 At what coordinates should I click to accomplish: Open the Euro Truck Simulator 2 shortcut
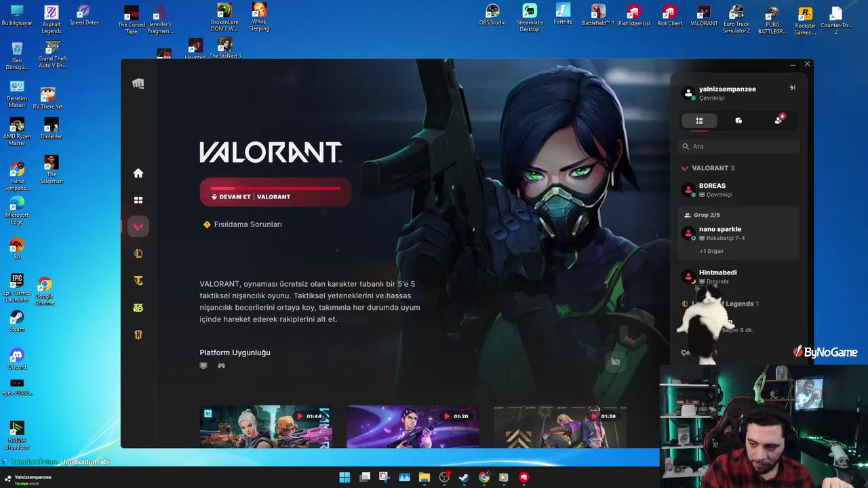click(x=736, y=19)
